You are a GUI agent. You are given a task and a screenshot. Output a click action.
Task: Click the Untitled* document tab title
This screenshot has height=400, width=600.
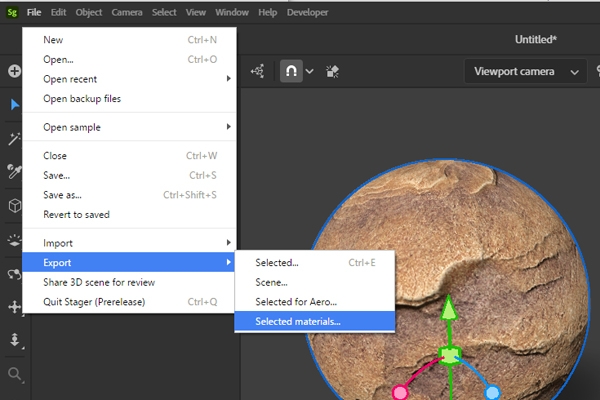coord(535,39)
